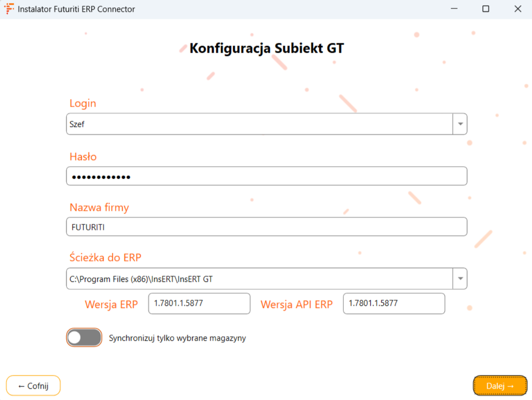Maximize the installer window
The image size is (532, 400).
(x=486, y=9)
